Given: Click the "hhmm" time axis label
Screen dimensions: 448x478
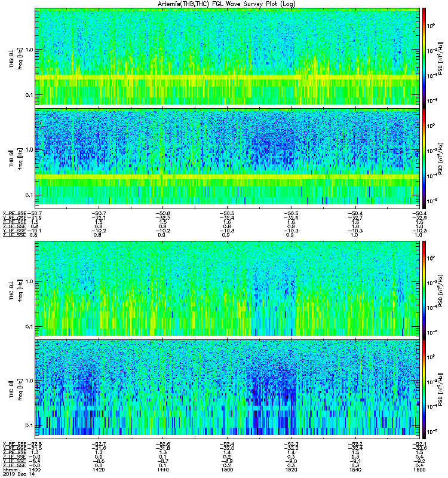Looking at the screenshot, I should coord(9,470).
